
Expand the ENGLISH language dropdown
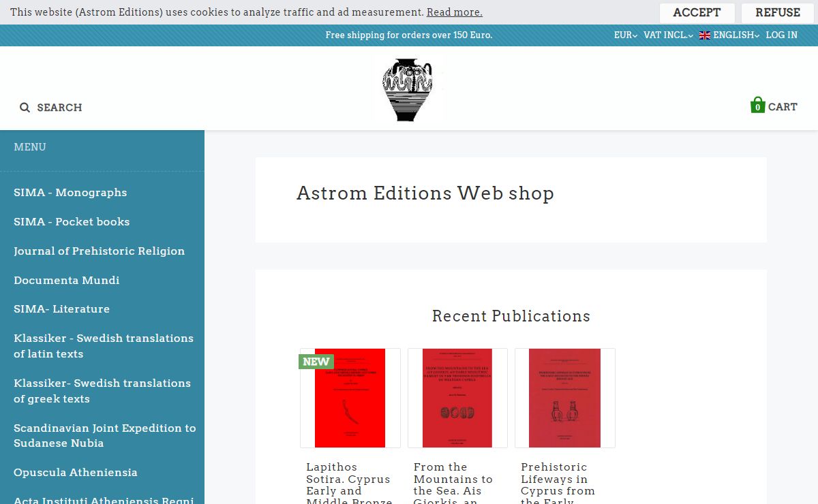[736, 35]
